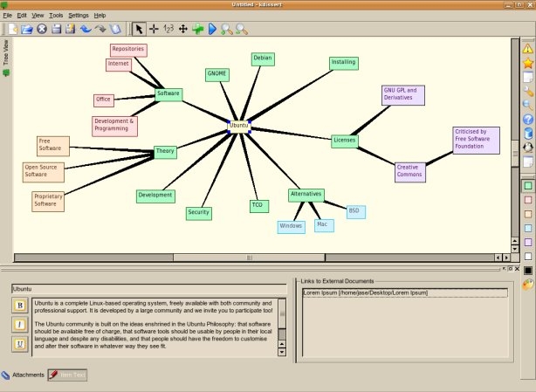Pick the green color swatch
Image resolution: width=536 pixels, height=392 pixels.
click(528, 186)
